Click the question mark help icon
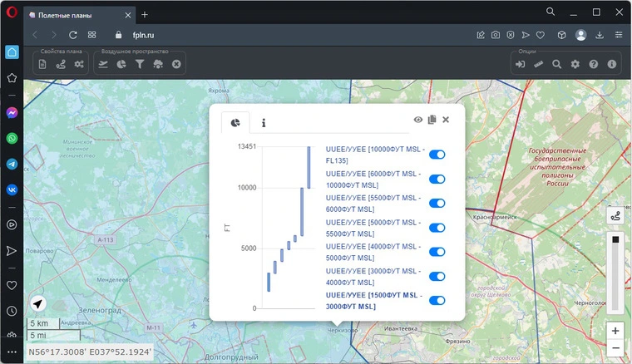The image size is (632, 364). pos(593,64)
